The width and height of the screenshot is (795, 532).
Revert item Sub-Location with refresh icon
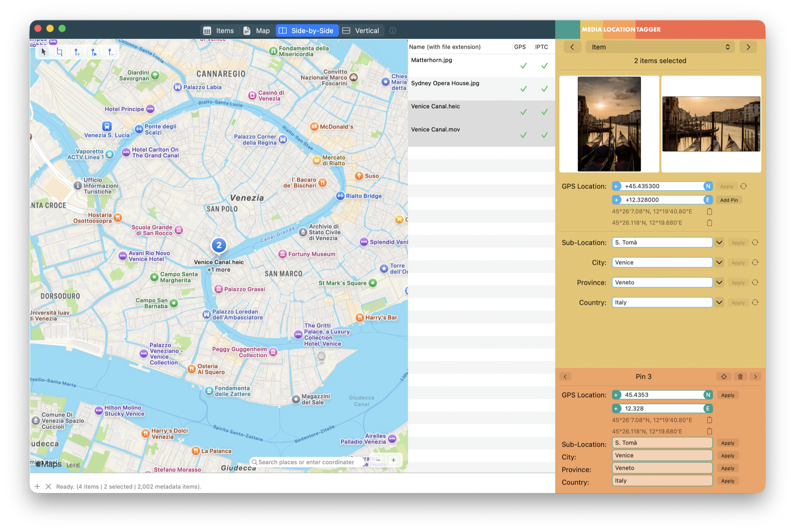point(755,243)
